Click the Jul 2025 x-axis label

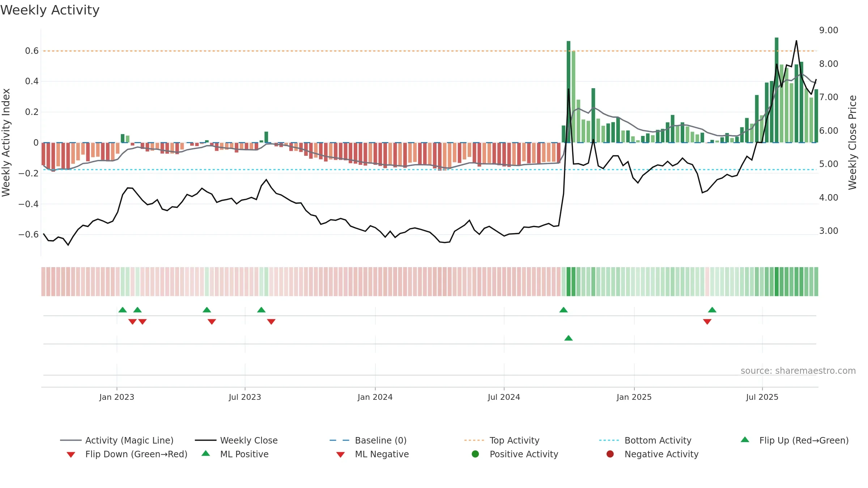[x=762, y=397]
